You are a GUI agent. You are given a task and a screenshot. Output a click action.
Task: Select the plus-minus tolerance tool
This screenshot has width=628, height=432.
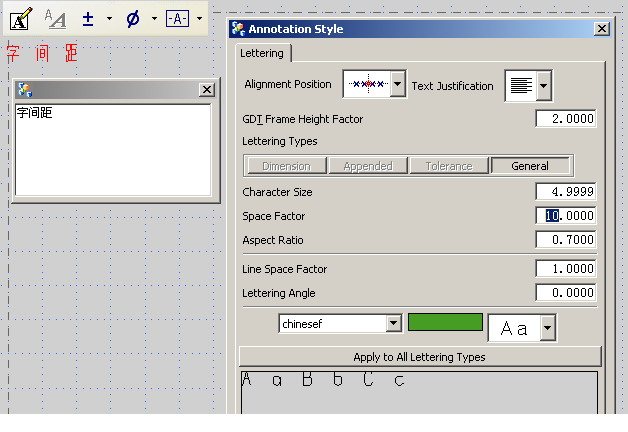pos(88,18)
